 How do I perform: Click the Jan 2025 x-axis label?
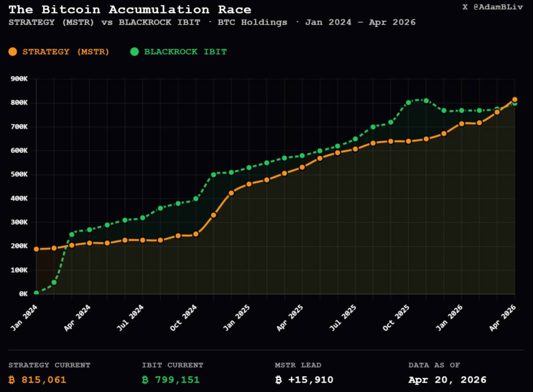pos(236,318)
